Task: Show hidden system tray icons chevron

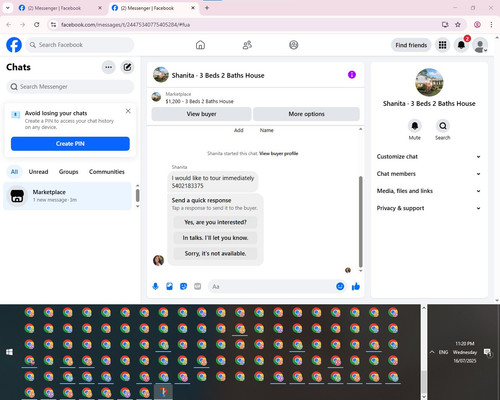Action: pos(432,352)
